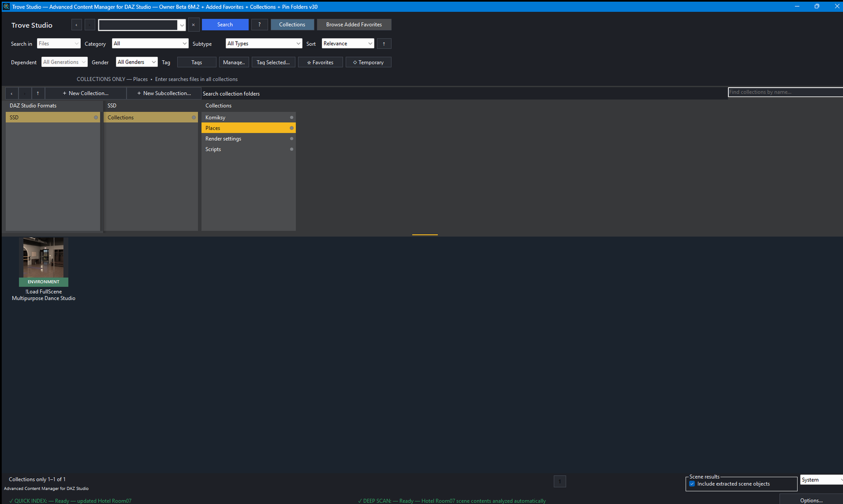Open the All Generations dropdown
This screenshot has width=843, height=504.
(x=64, y=62)
